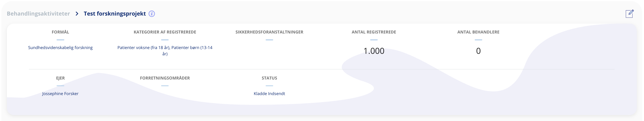Click the ANTAL REGISTREREDE heading
Image resolution: width=644 pixels, height=121 pixels.
(374, 32)
